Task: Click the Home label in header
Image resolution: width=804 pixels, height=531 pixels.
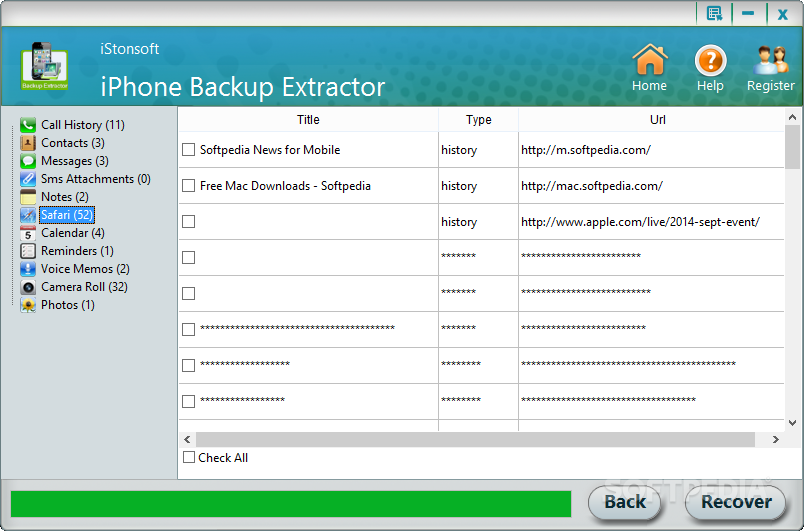Action: click(650, 86)
